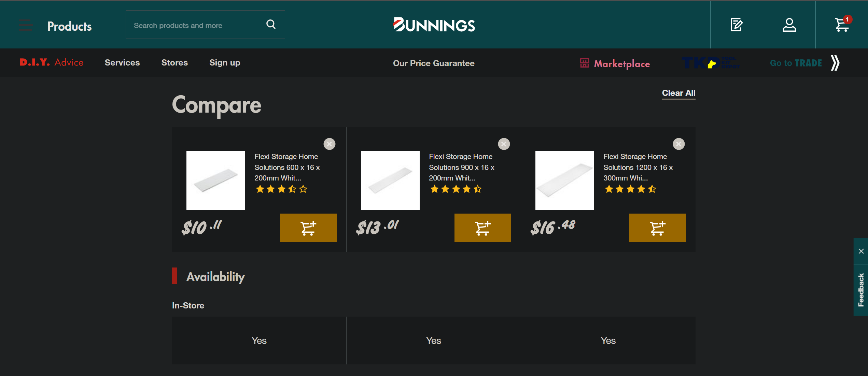Open the 900 x 16 shelf thumbnail
Screen dimensions: 868x376
tap(390, 180)
